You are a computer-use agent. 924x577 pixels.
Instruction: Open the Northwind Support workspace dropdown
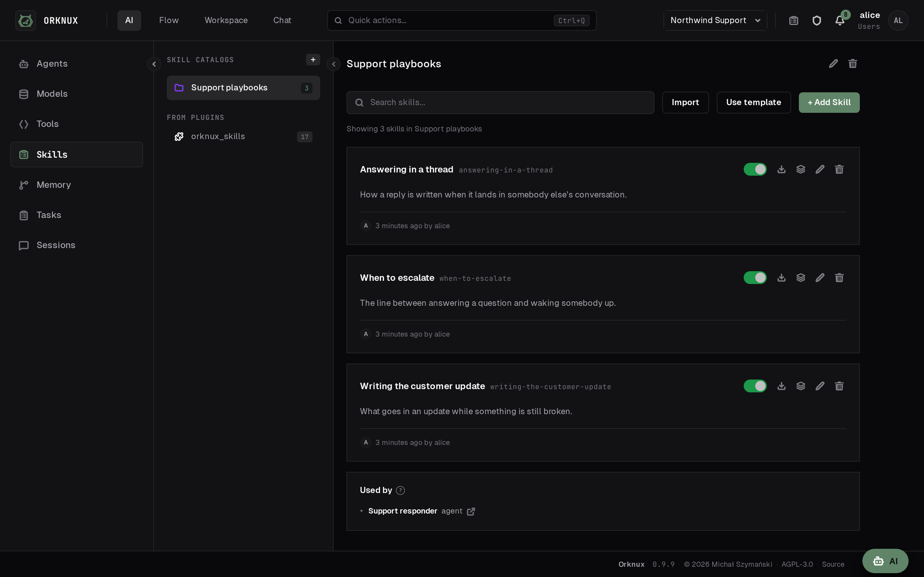pos(715,20)
